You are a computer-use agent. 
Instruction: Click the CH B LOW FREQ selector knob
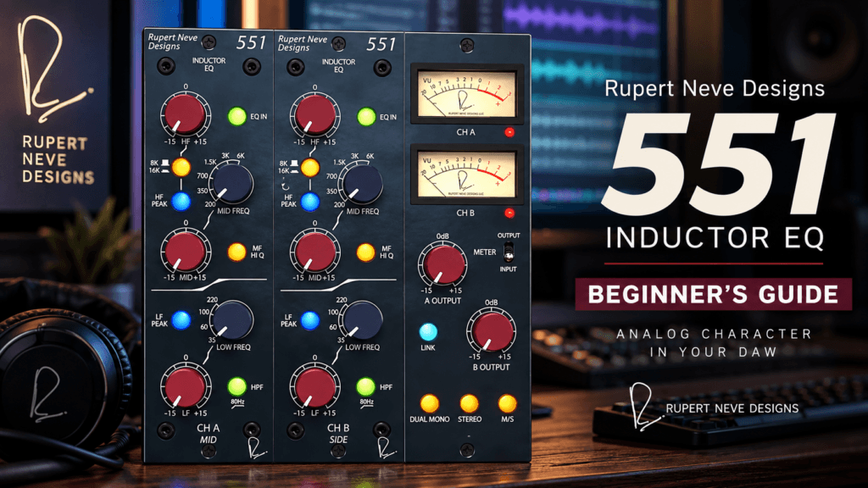tap(361, 319)
